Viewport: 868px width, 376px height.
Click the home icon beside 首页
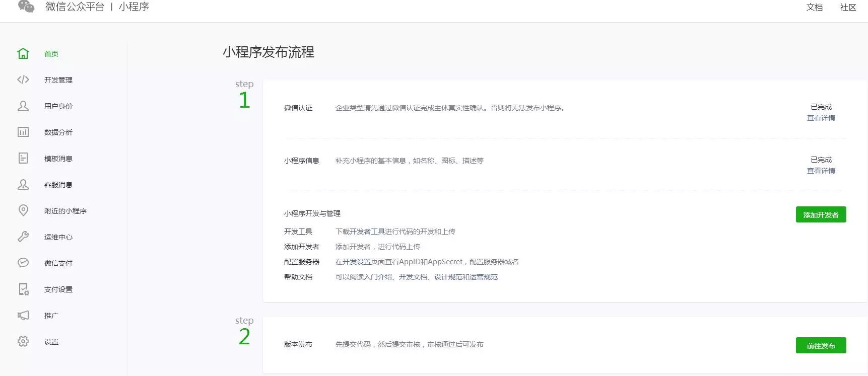23,53
